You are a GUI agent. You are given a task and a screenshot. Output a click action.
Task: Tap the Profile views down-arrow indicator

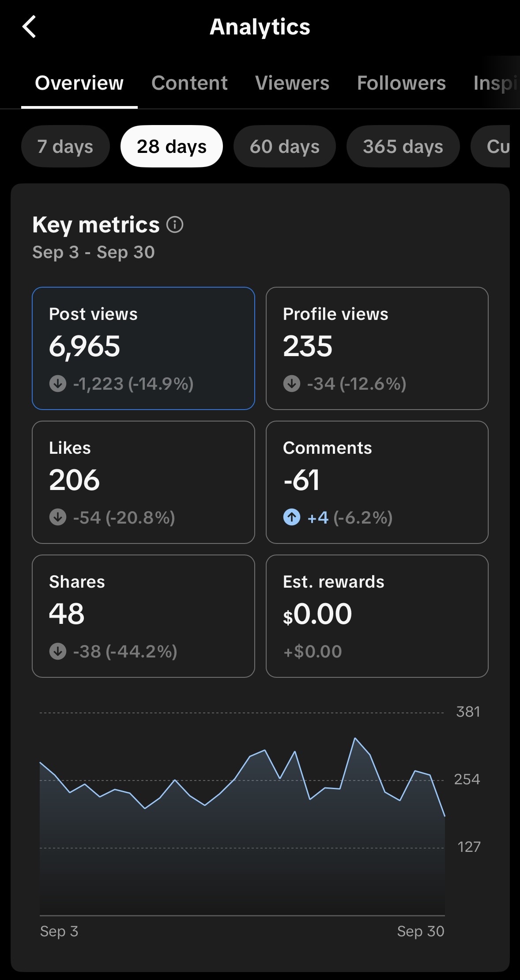click(292, 384)
